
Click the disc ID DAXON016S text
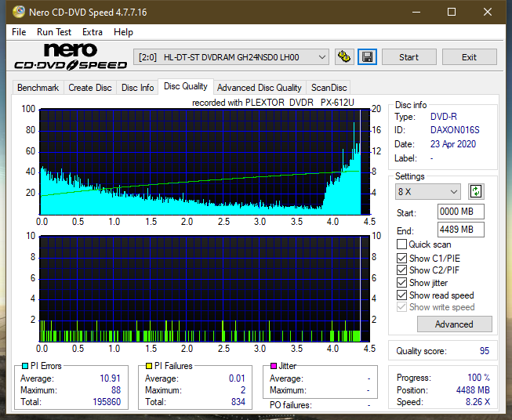coord(455,130)
